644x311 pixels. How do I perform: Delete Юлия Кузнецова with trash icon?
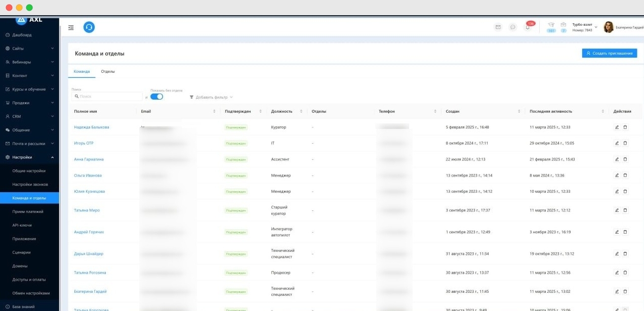pyautogui.click(x=625, y=192)
